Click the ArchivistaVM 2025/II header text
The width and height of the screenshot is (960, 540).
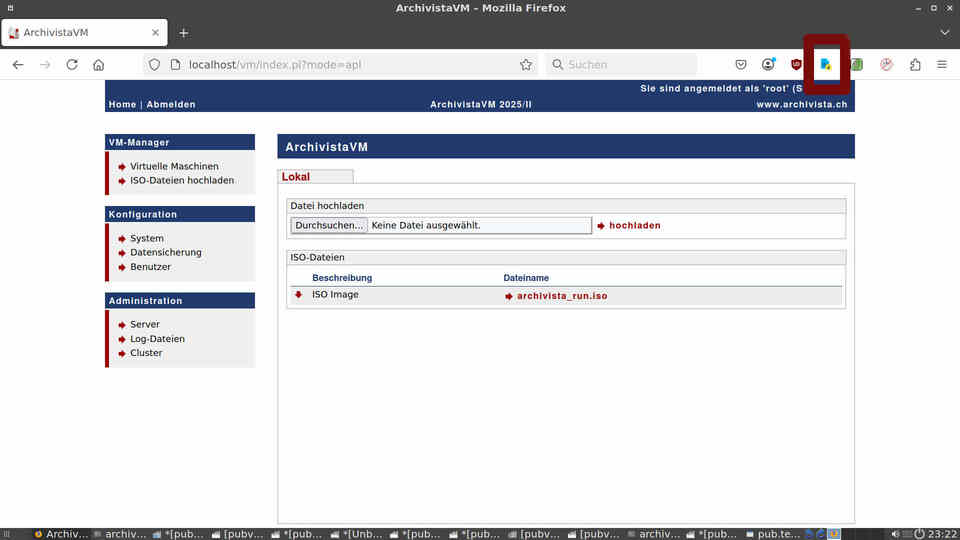(481, 105)
